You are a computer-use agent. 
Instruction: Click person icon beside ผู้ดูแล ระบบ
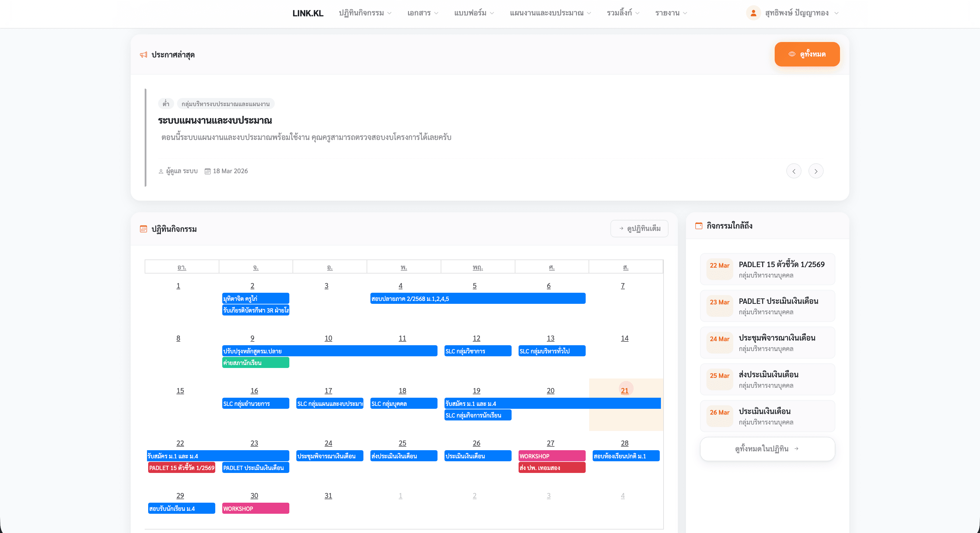click(161, 171)
